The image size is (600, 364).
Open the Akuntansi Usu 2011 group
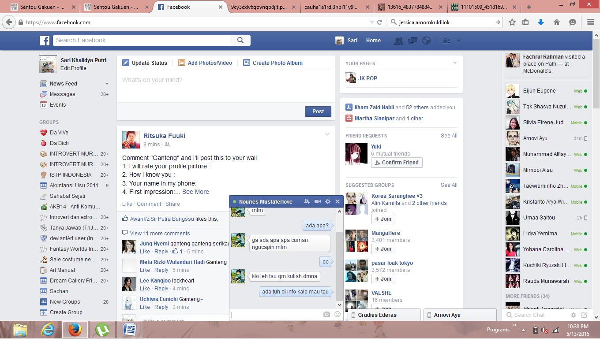pyautogui.click(x=74, y=186)
